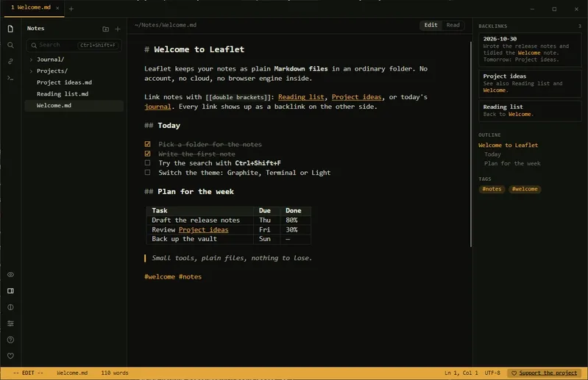Open the links view from the icon rail

(10, 62)
